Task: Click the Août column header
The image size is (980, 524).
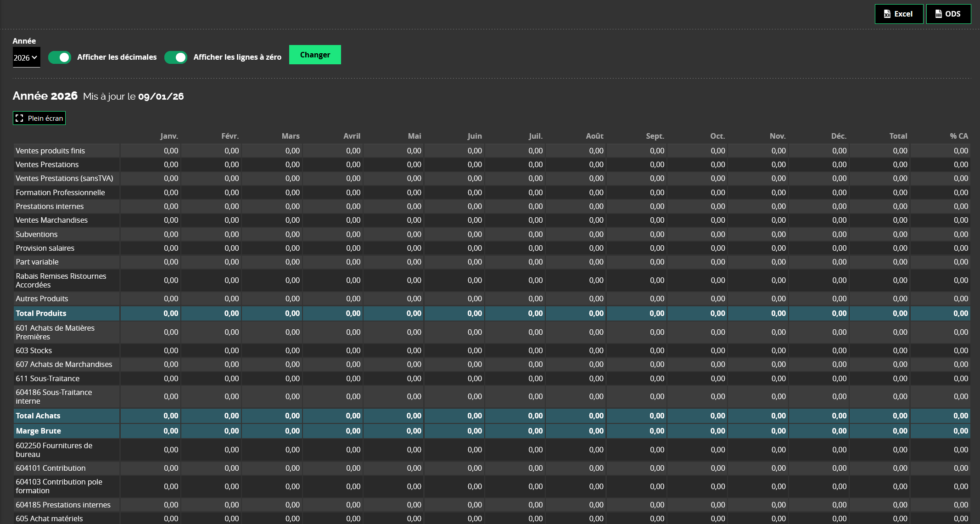Action: point(594,136)
